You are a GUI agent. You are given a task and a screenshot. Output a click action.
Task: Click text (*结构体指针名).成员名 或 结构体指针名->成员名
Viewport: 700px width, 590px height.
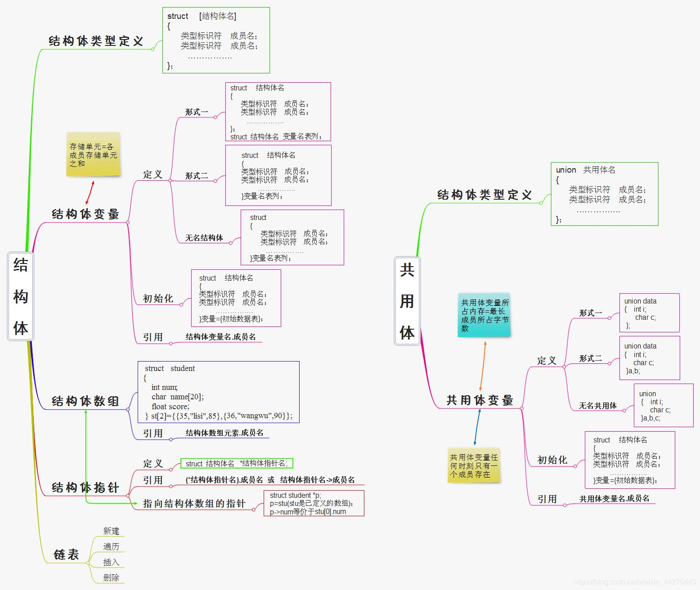tap(270, 480)
